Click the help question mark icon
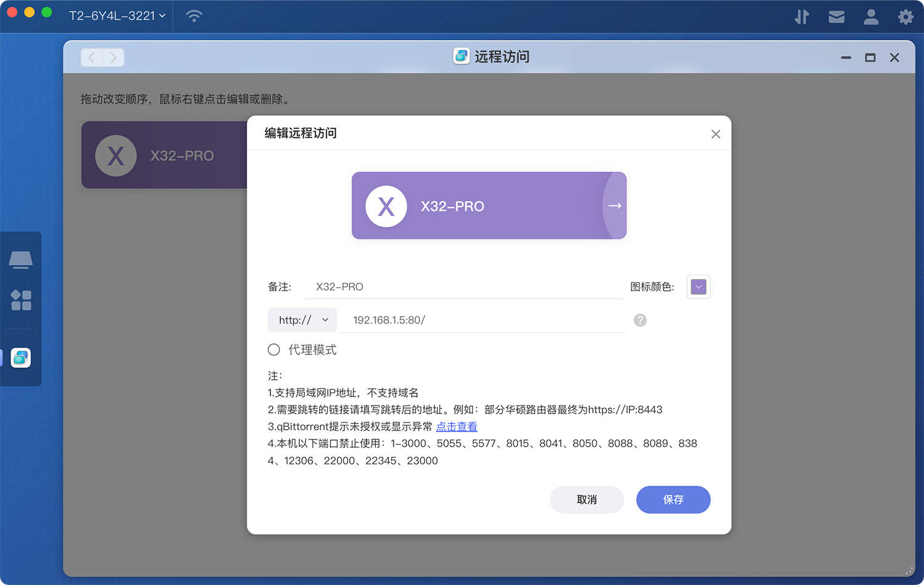This screenshot has width=924, height=585. point(640,320)
